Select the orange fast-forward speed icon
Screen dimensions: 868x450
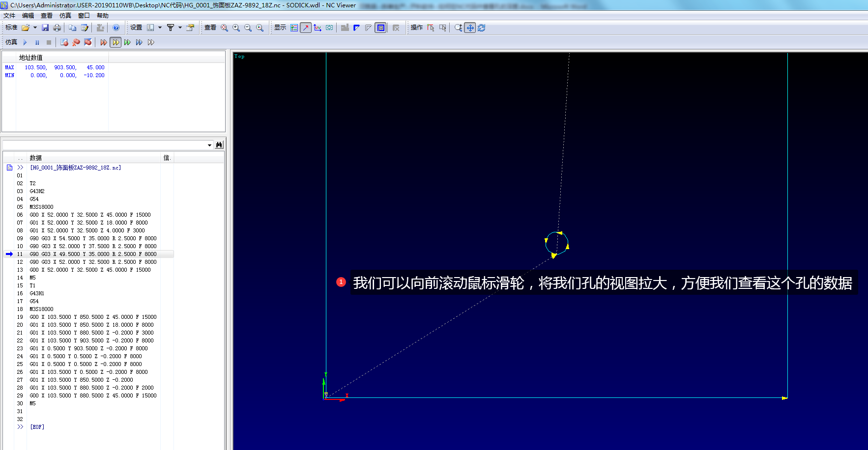point(104,43)
